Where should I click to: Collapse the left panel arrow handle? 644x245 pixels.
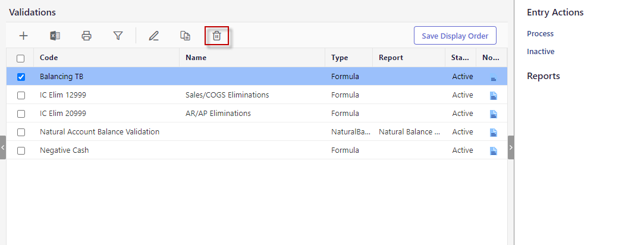coord(3,147)
